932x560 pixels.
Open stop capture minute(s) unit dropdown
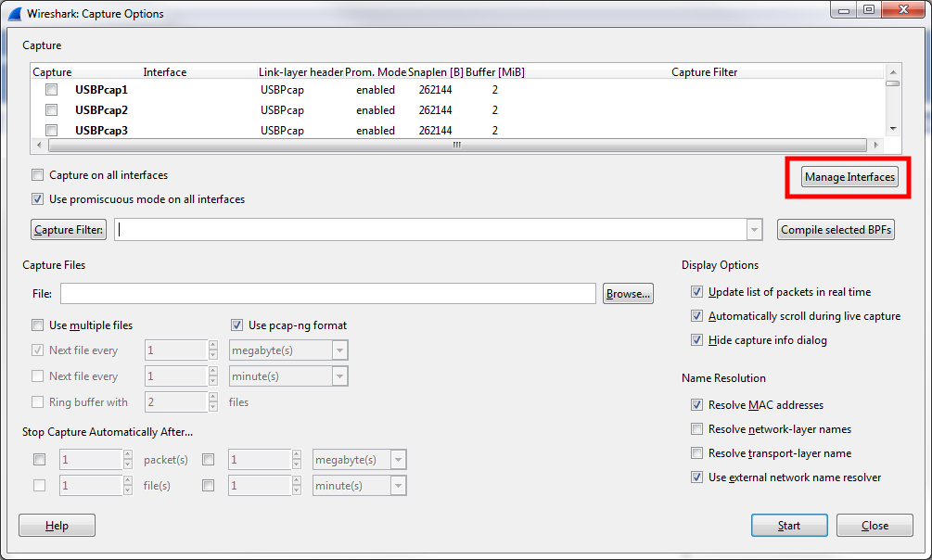[398, 486]
